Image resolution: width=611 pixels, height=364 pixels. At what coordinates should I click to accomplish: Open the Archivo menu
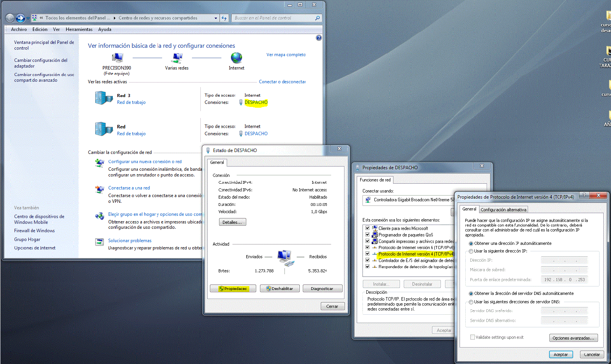click(x=19, y=29)
